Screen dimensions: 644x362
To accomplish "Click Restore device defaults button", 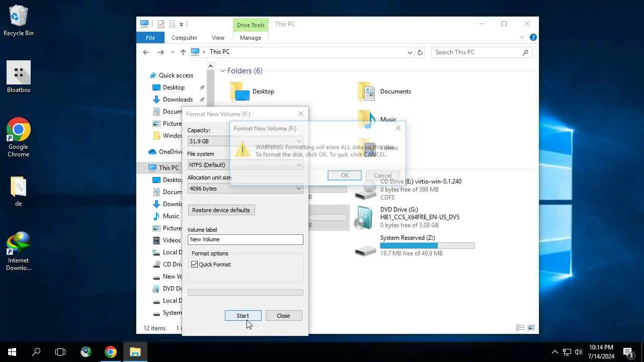I will (x=221, y=210).
